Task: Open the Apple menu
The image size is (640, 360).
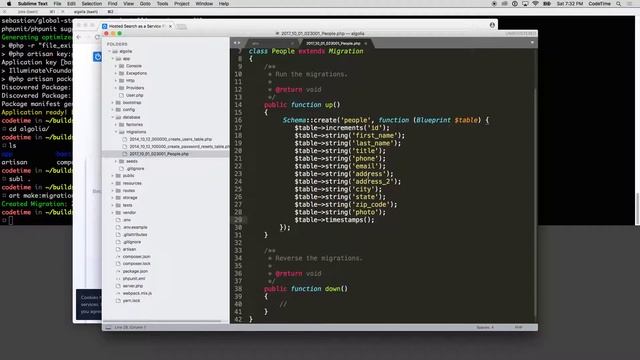Action: [9, 4]
